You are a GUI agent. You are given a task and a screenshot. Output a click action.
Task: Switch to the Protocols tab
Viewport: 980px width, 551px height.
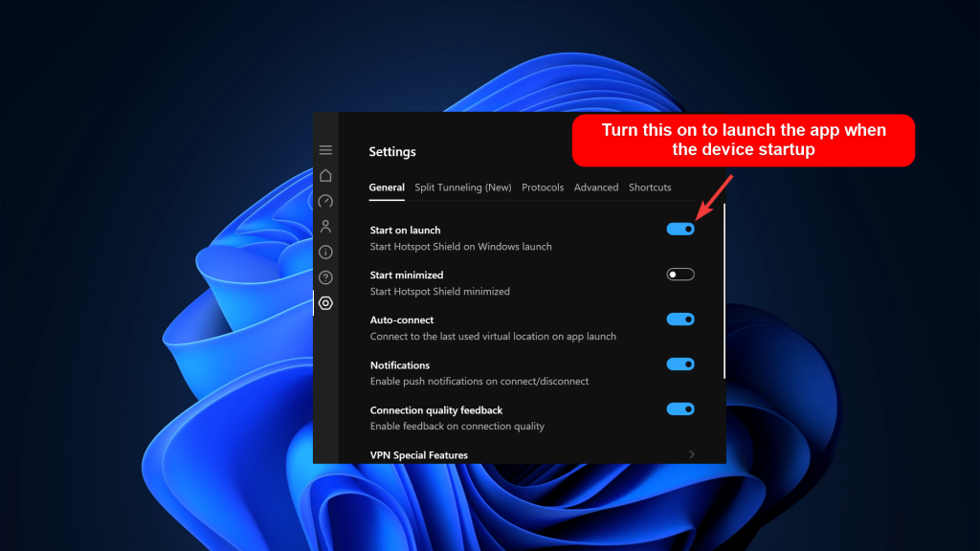pyautogui.click(x=543, y=187)
